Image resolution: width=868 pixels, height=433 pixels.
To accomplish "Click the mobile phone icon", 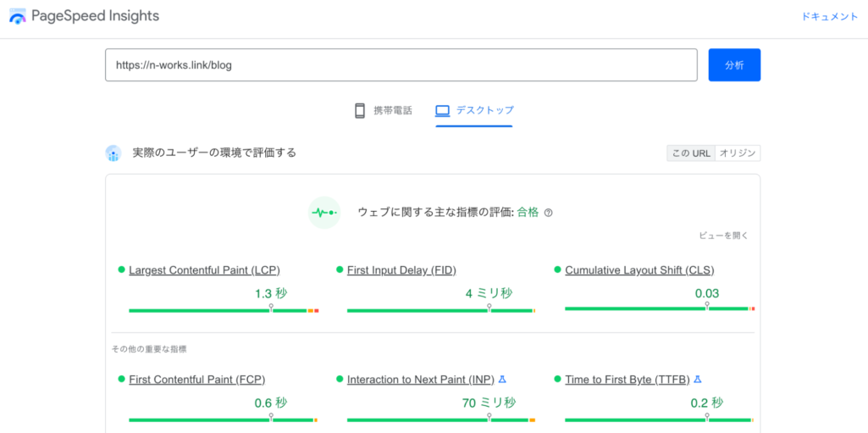I will tap(360, 110).
